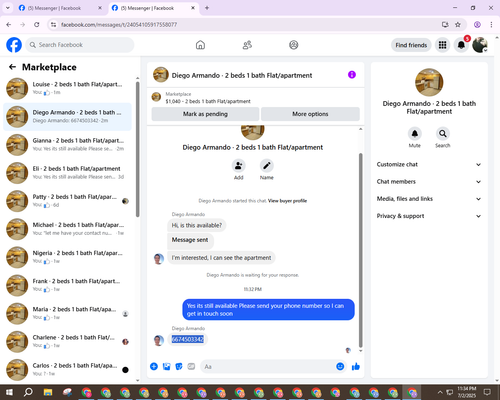Click the browser address bar URL
Image resolution: width=500 pixels, height=400 pixels.
119,24
